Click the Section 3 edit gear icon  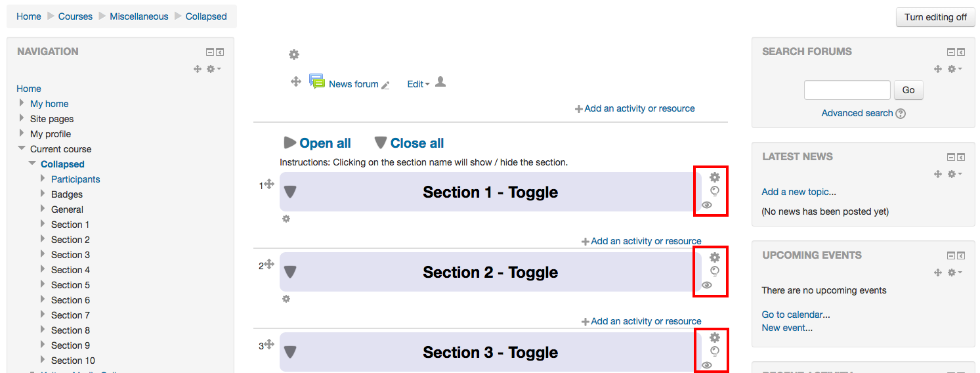click(715, 338)
